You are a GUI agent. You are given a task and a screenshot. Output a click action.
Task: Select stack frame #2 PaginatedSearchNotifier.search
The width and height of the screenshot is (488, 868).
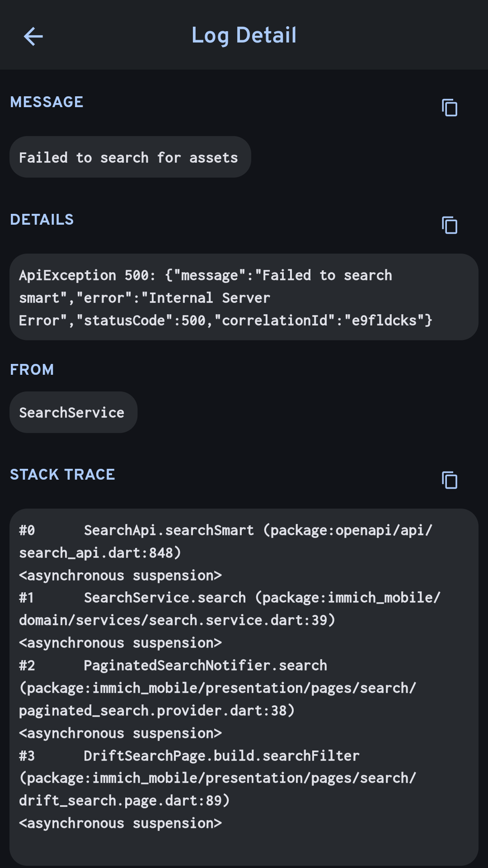click(205, 665)
